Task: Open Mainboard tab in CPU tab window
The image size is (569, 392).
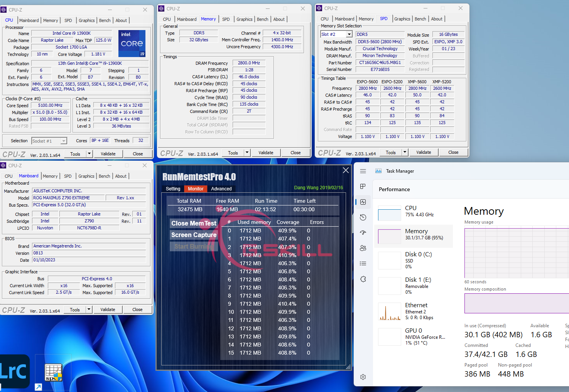Action: coord(29,20)
